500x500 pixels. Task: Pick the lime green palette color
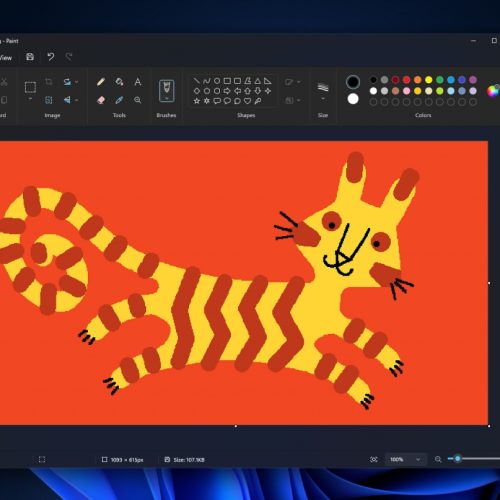pyautogui.click(x=440, y=91)
